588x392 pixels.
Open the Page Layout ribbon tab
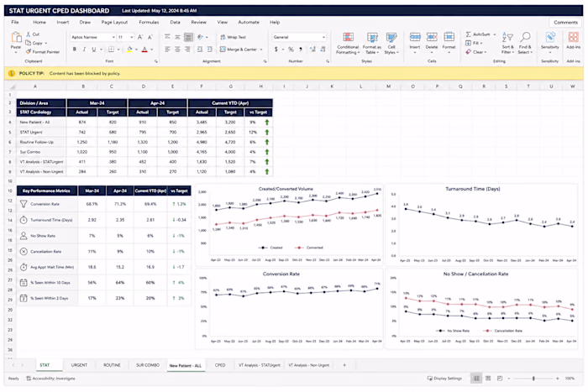click(x=114, y=22)
